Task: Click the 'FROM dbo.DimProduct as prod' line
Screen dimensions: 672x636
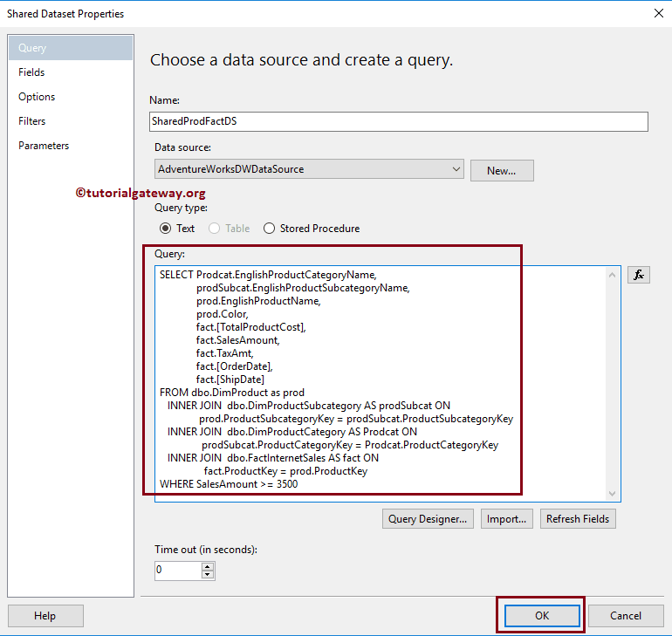Action: [232, 393]
